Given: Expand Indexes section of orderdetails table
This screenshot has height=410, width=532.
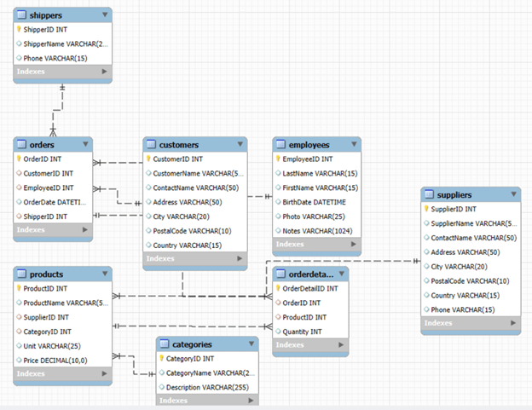Looking at the screenshot, I should [341, 345].
